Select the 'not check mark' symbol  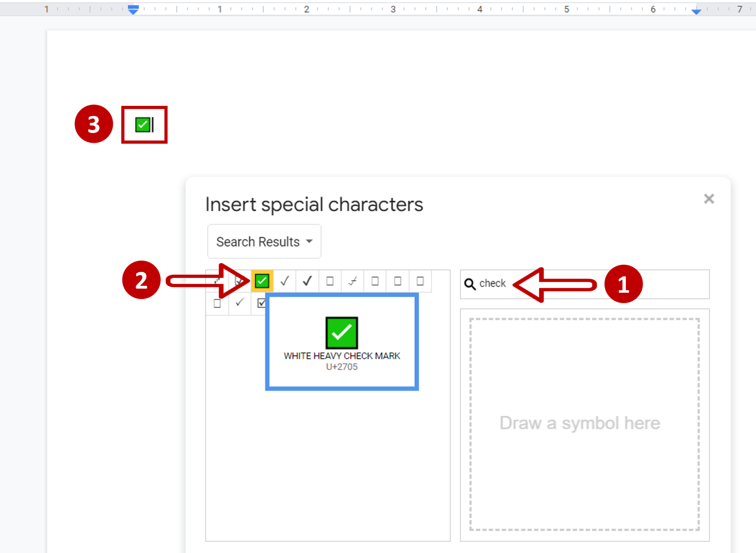[x=352, y=281]
